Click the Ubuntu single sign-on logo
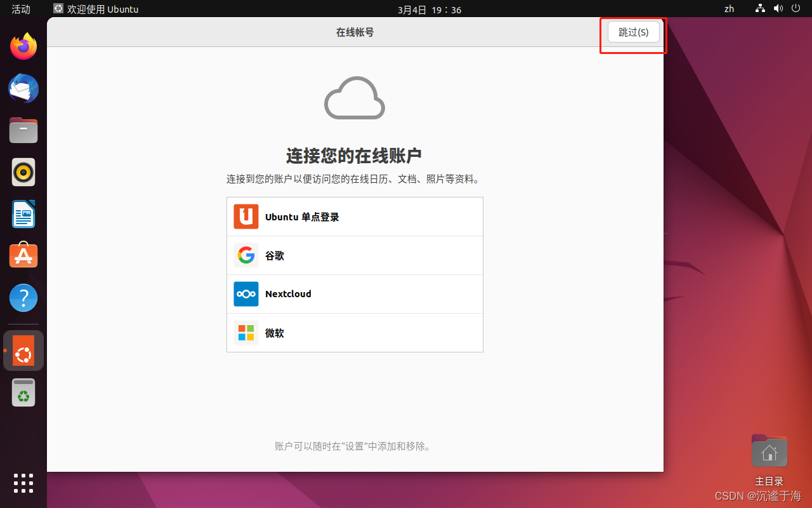Viewport: 812px width, 508px height. 246,217
